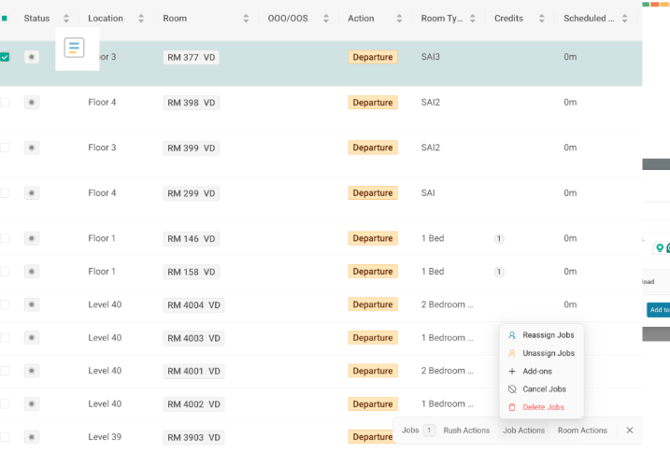This screenshot has height=452, width=670.
Task: Sort by the Status column
Action: coord(66,18)
